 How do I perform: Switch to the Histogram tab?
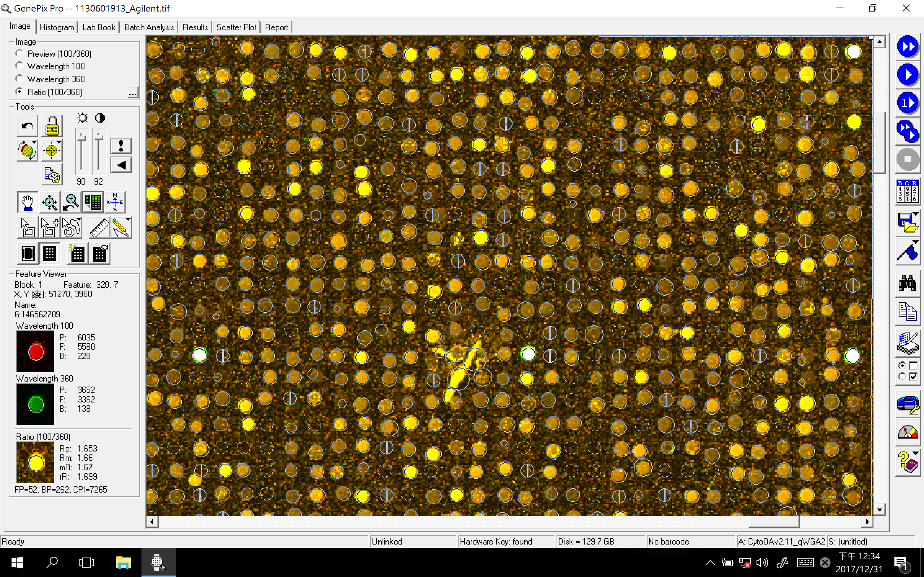(57, 27)
